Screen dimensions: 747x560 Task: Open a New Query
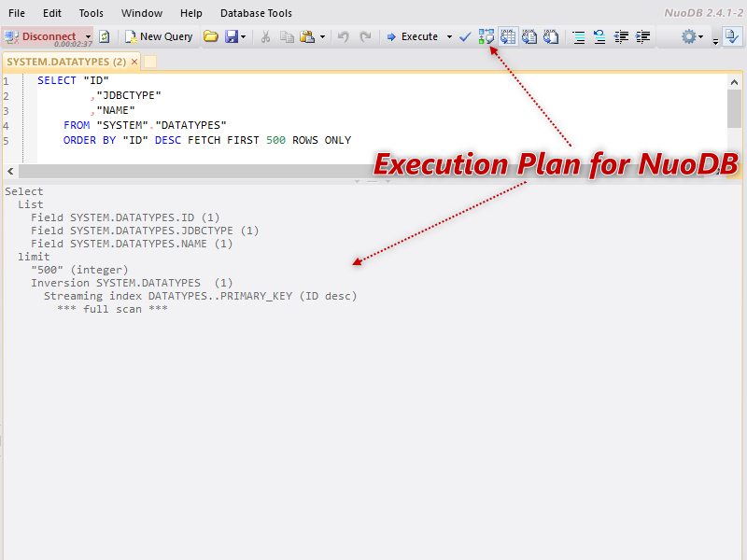coord(159,36)
